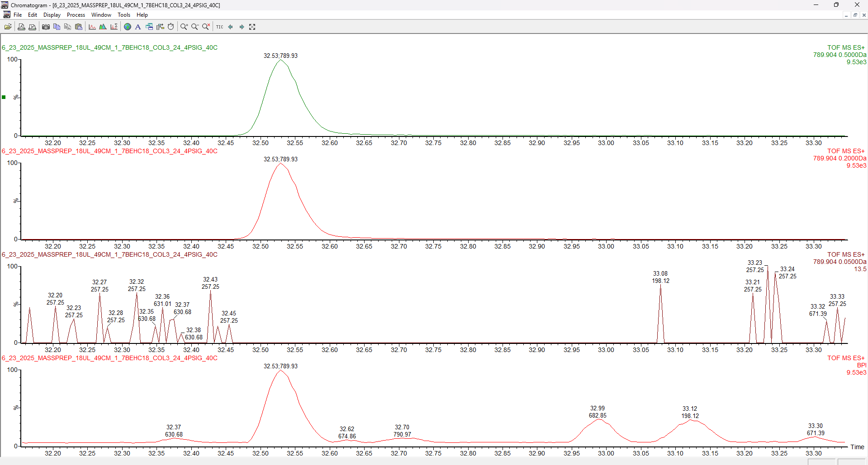Select the green trace file name header

(x=110, y=47)
